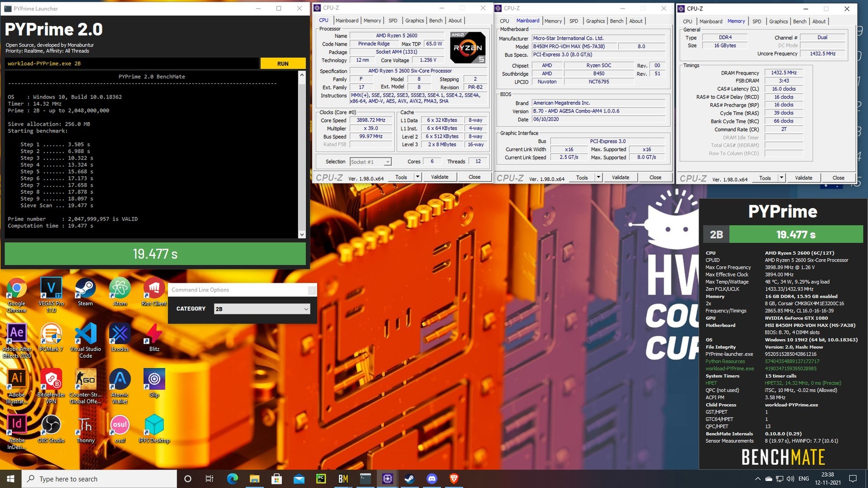Open Socket #1 selection dropdown
The image size is (868, 488).
[x=371, y=162]
